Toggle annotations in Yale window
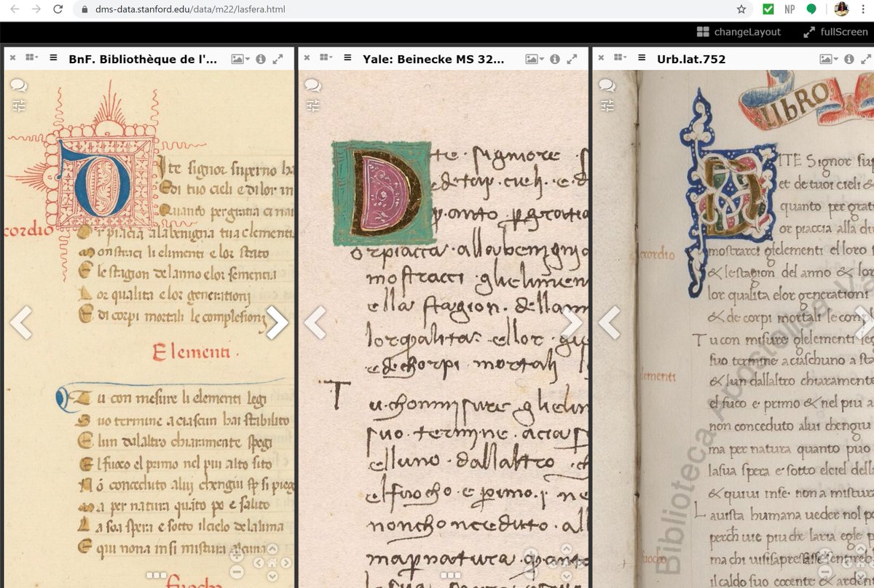The height and width of the screenshot is (588, 874). (312, 85)
